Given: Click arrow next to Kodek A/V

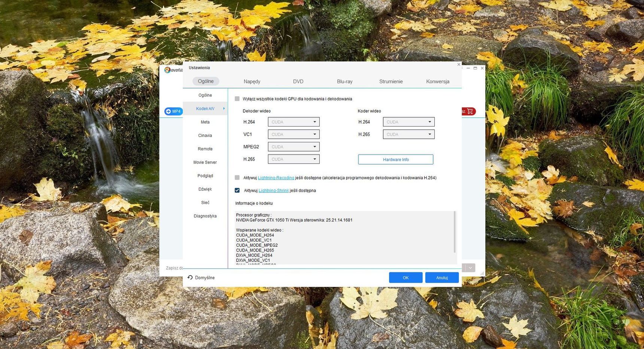Looking at the screenshot, I should pos(224,109).
